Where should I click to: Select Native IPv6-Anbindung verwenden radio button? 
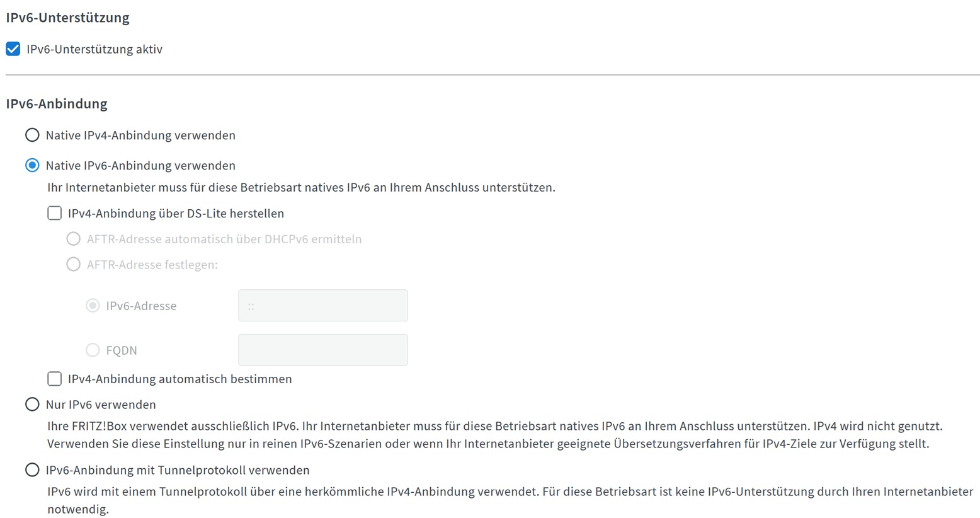32,165
